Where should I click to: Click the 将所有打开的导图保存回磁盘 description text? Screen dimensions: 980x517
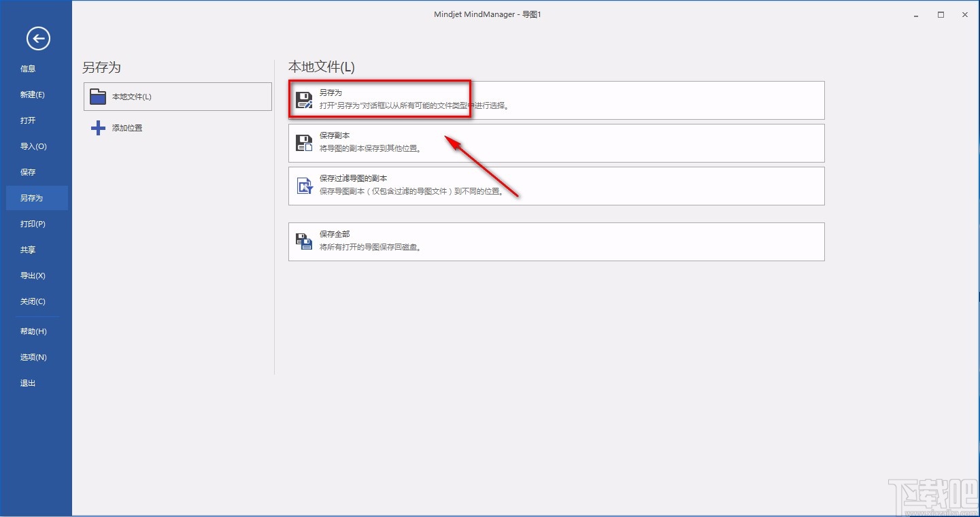371,248
